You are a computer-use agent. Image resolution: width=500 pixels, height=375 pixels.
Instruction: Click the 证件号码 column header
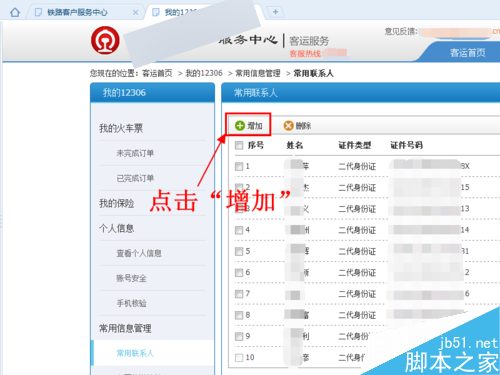point(407,145)
